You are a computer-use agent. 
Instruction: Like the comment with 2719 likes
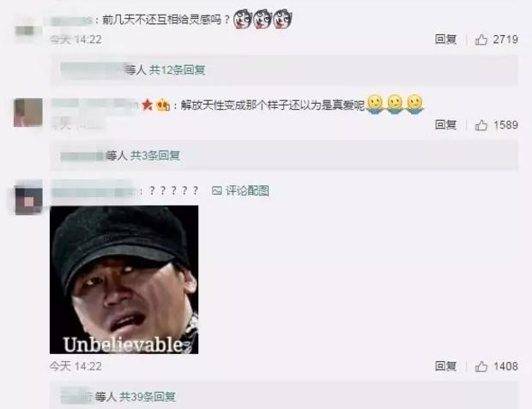pos(481,40)
